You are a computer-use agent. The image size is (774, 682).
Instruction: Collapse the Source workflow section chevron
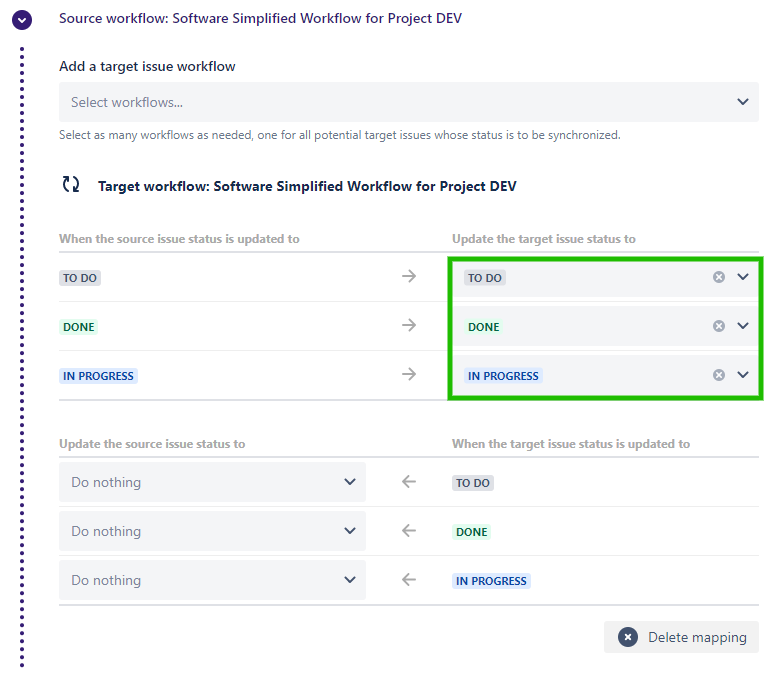(x=21, y=19)
